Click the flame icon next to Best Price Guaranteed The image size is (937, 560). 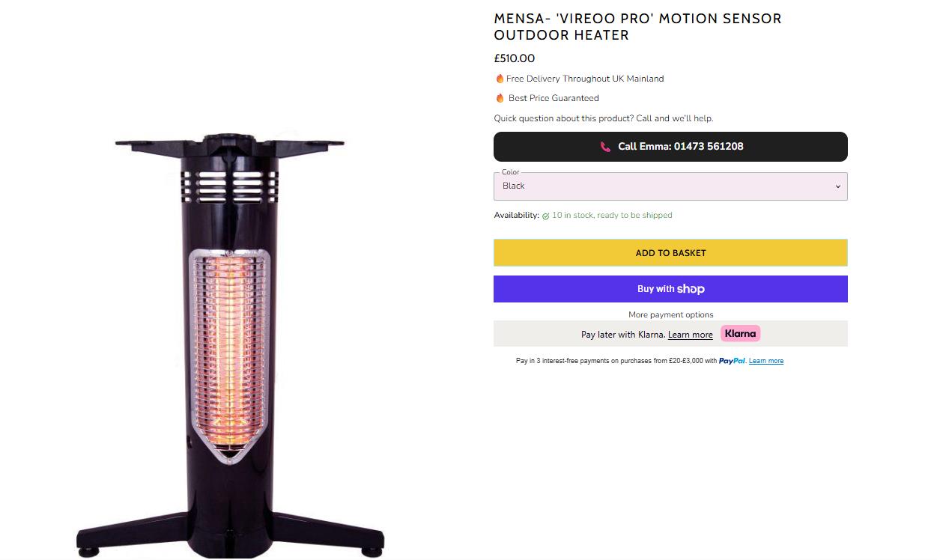coord(500,98)
